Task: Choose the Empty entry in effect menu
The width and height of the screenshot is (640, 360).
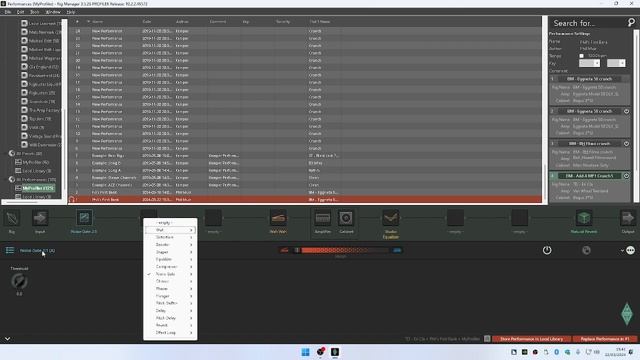Action: coord(170,223)
